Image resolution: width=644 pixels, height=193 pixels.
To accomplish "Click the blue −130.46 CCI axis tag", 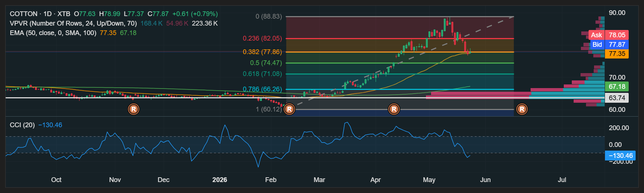I will (x=620, y=156).
